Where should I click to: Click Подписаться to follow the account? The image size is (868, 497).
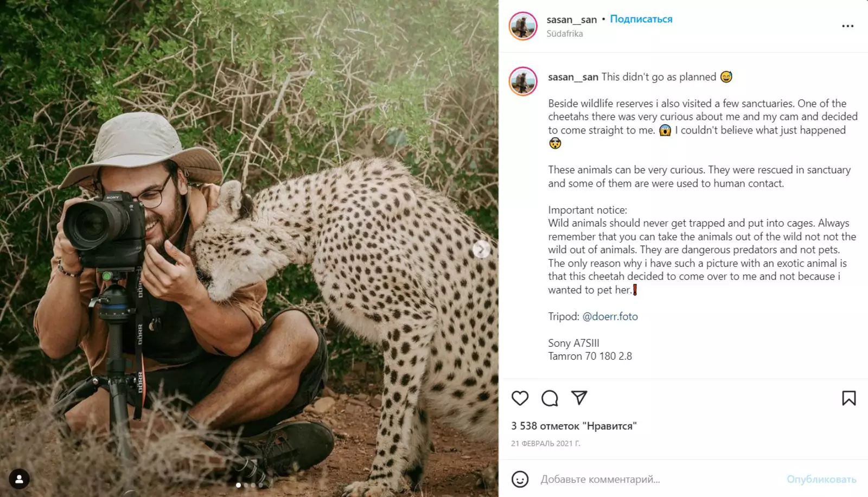(641, 19)
